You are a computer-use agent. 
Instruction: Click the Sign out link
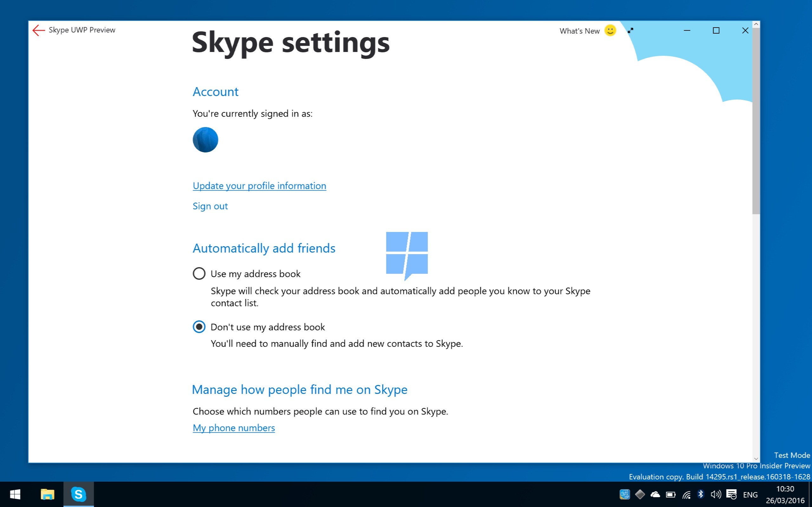pyautogui.click(x=210, y=206)
